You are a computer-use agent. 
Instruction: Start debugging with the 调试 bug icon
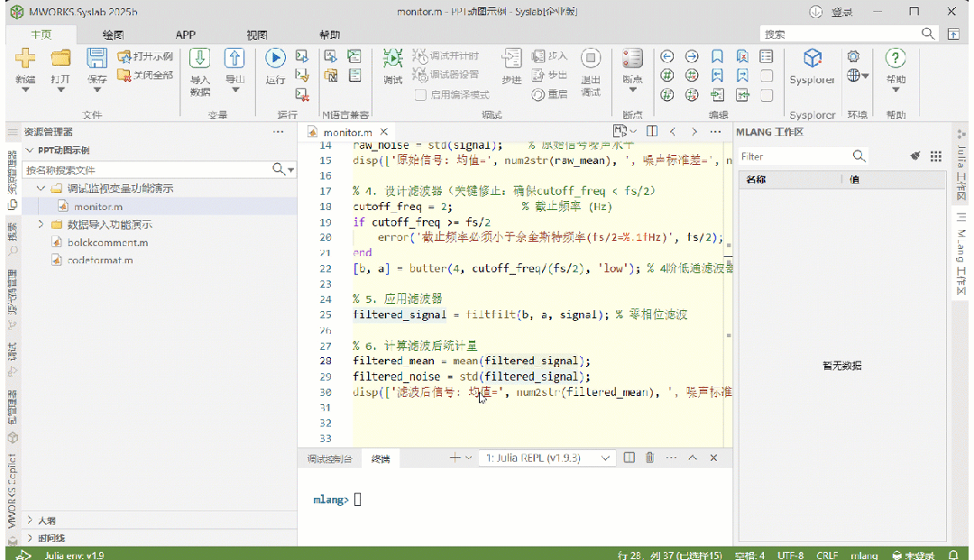tap(392, 56)
